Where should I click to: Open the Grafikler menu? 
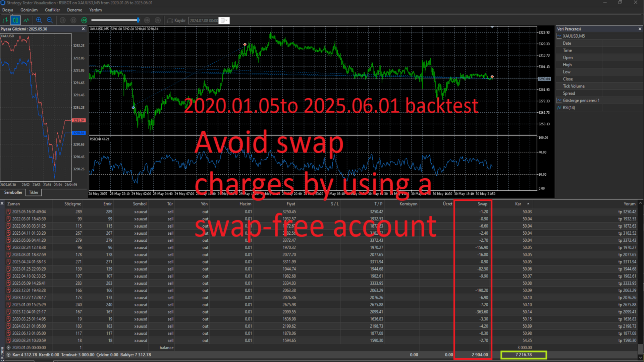tap(52, 10)
